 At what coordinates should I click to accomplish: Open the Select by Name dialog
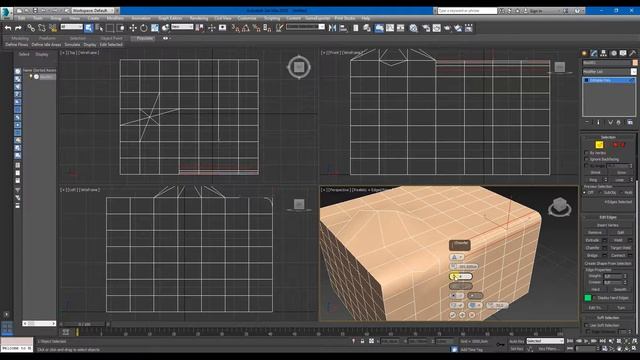click(x=99, y=28)
